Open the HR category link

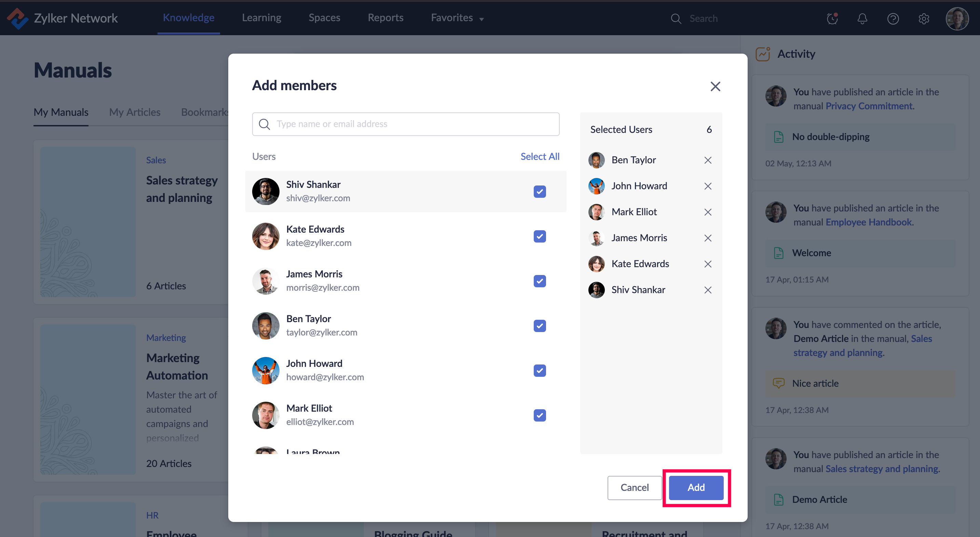click(x=152, y=515)
